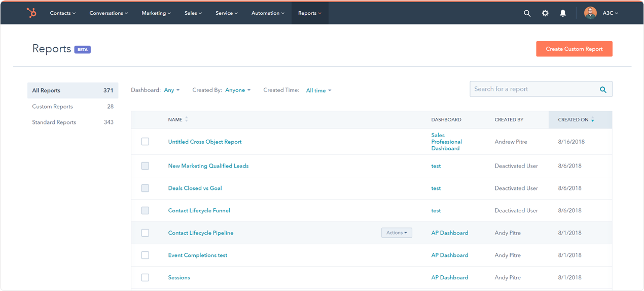Click Andy Pitre in Event Completions test row
Screen dimensions: 644x291
click(508, 255)
